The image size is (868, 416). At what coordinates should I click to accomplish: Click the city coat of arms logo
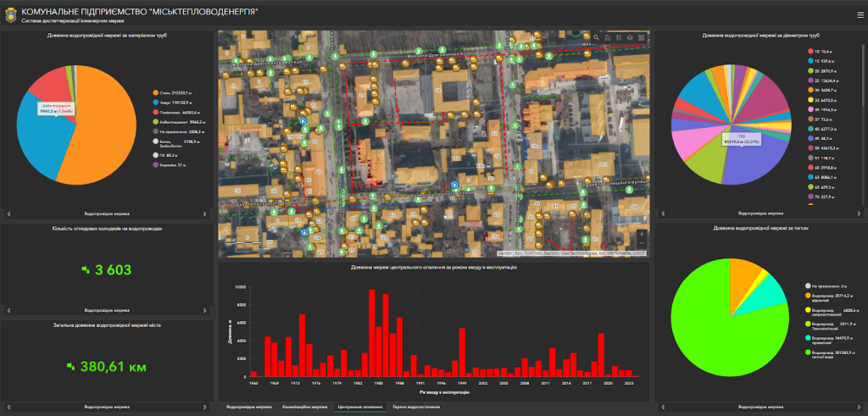[x=10, y=13]
